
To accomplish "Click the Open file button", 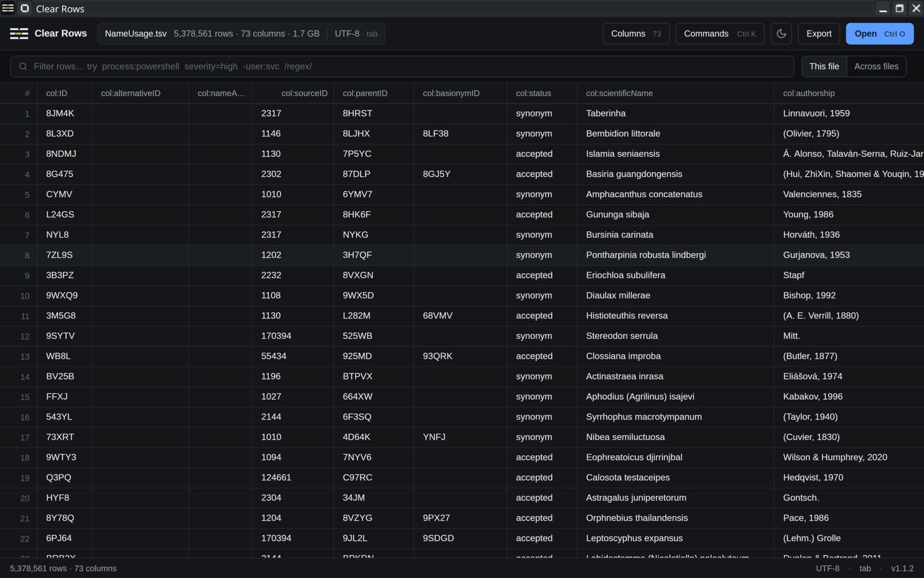I will click(x=880, y=34).
